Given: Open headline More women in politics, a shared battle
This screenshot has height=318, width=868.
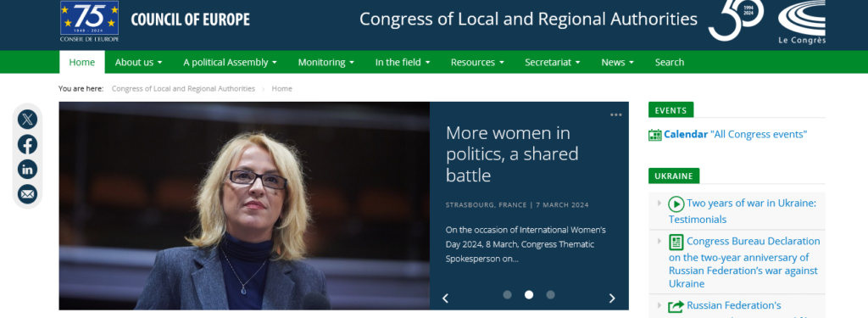Looking at the screenshot, I should (x=512, y=154).
